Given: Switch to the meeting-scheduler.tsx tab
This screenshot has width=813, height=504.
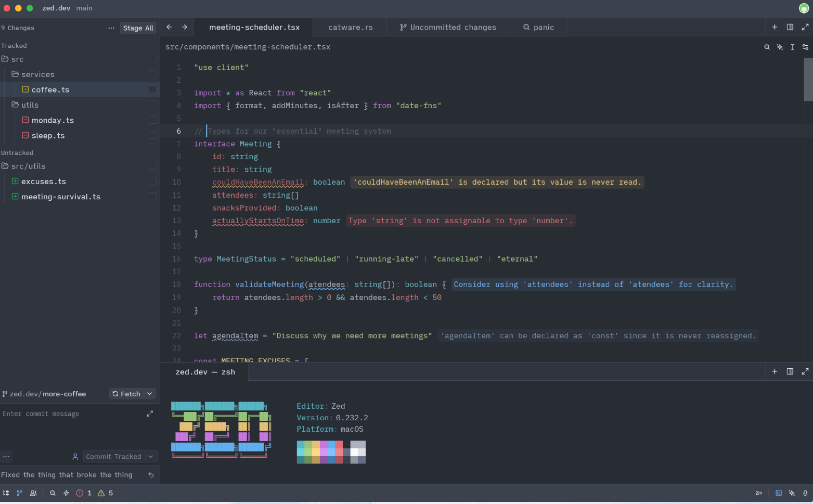Looking at the screenshot, I should (254, 27).
